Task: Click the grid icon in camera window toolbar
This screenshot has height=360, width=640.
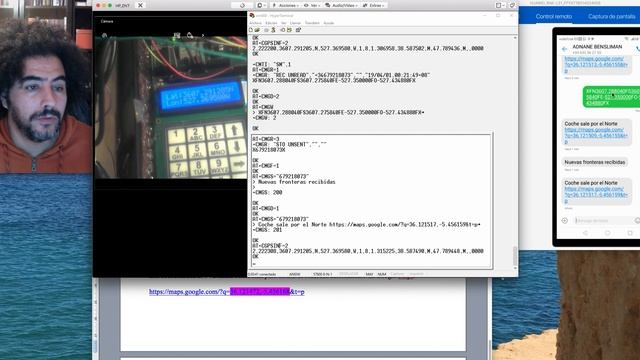Action: pos(177,36)
